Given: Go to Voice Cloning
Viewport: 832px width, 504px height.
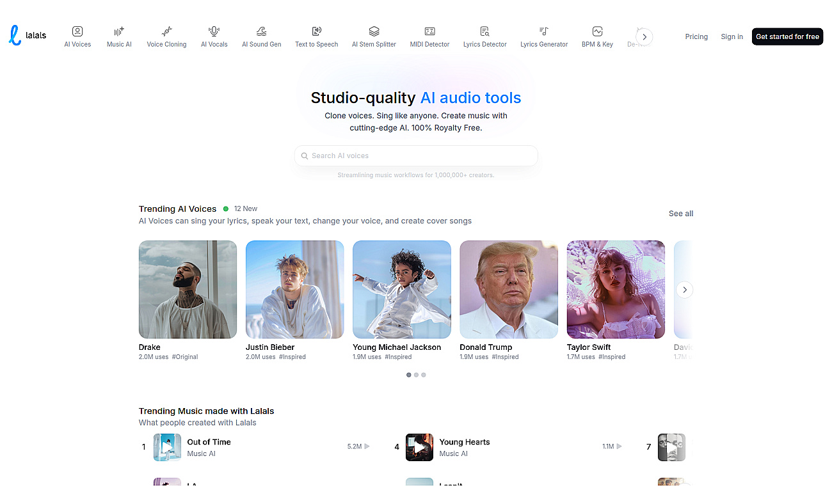Looking at the screenshot, I should [166, 36].
